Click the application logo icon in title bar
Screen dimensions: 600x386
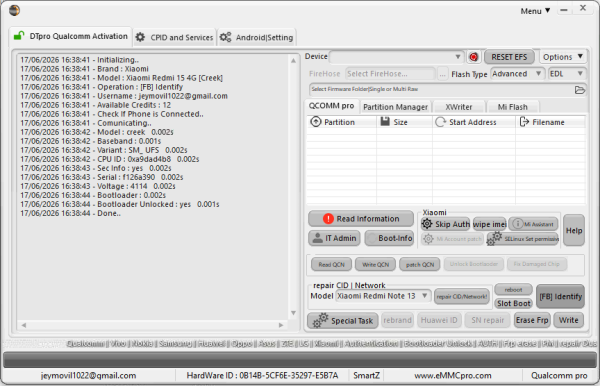click(x=15, y=10)
